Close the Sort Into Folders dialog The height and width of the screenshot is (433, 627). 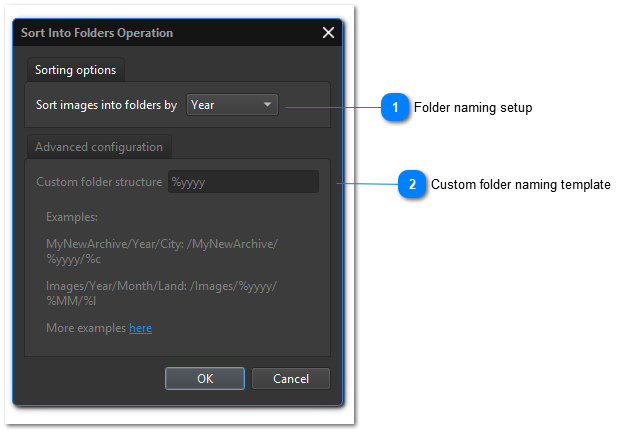point(328,33)
